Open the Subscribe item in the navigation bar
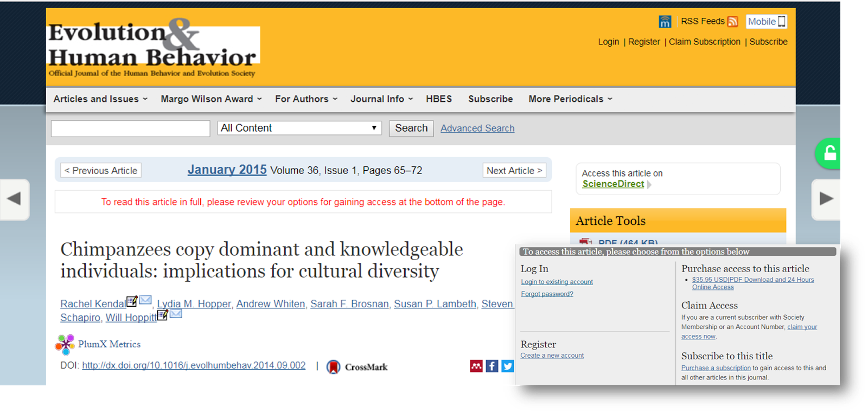The height and width of the screenshot is (413, 868). (490, 99)
